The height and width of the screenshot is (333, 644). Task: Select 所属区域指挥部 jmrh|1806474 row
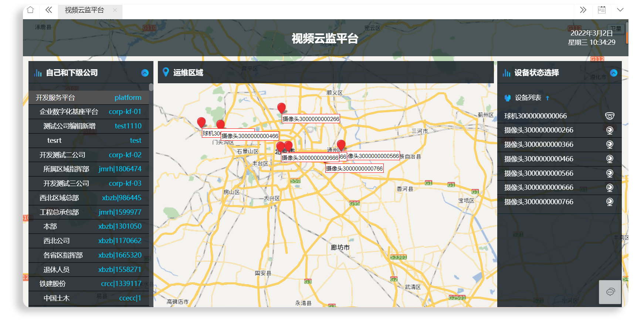tap(89, 169)
